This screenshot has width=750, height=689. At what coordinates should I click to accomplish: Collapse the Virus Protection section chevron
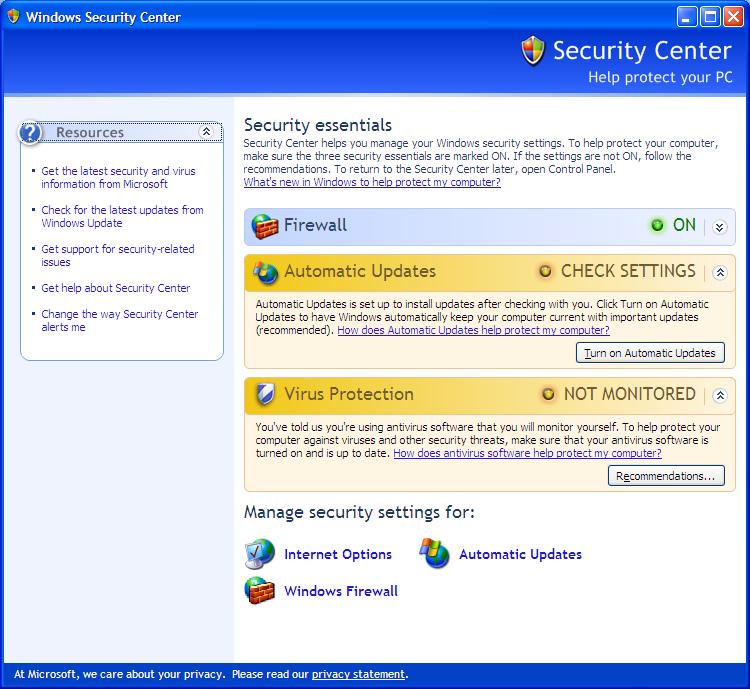(x=720, y=395)
